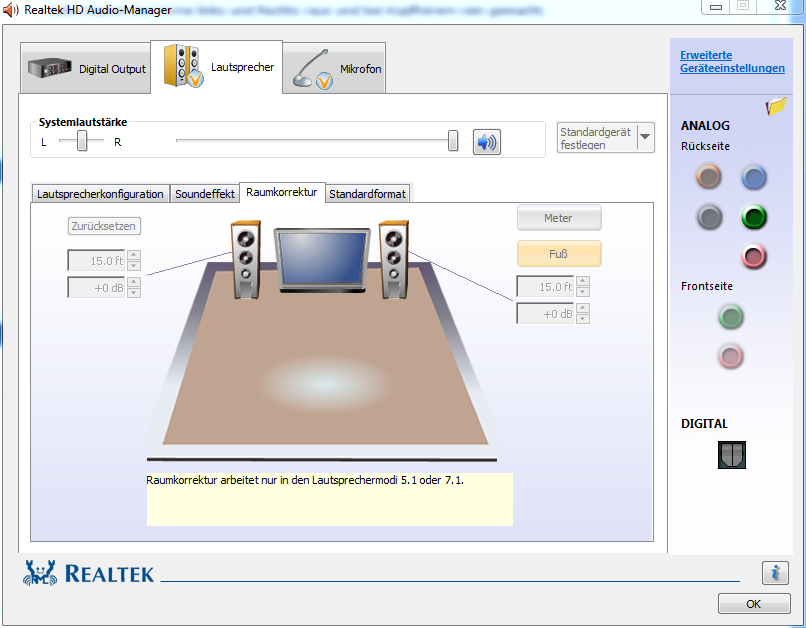Close the Realtek HD Audio-Manager window
This screenshot has height=628, width=806.
(x=780, y=6)
